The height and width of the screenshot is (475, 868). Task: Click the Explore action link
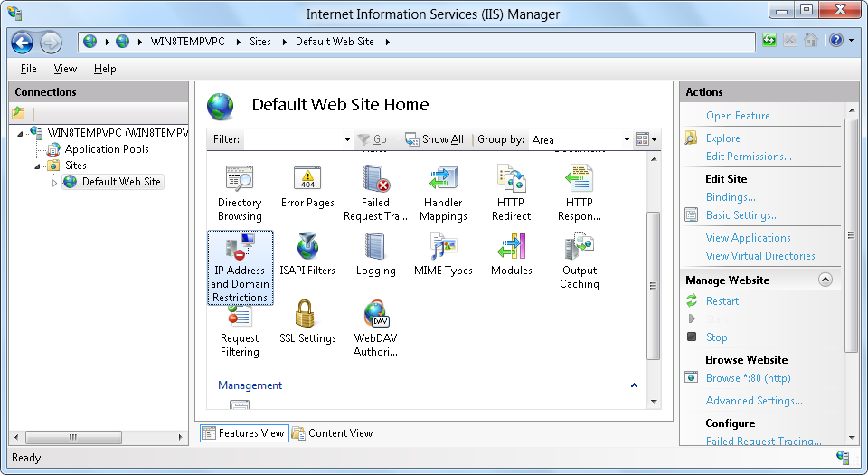pos(722,138)
